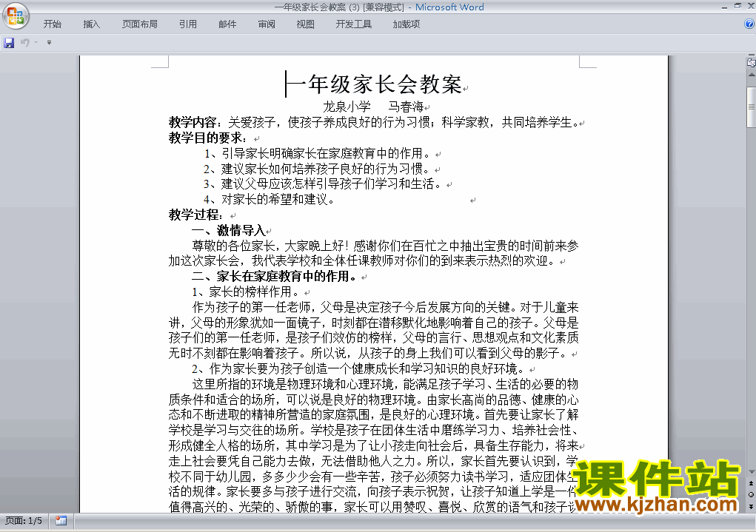Click the line 2、建议家长如何培养孩子良好的行为习惯
Screen dimensions: 756x532
point(317,169)
